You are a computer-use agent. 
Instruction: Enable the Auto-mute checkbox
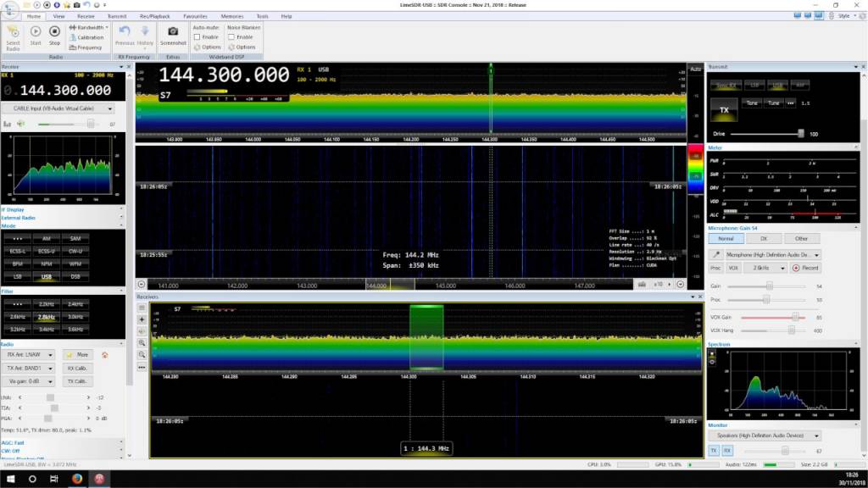pyautogui.click(x=197, y=37)
